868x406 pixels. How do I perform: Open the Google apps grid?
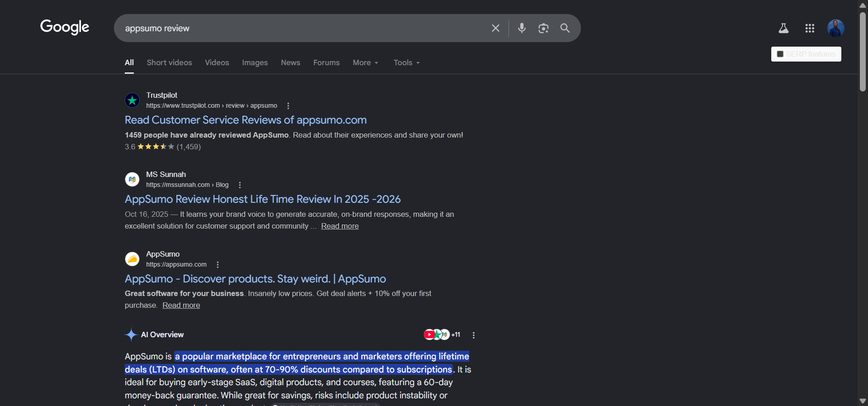click(810, 29)
